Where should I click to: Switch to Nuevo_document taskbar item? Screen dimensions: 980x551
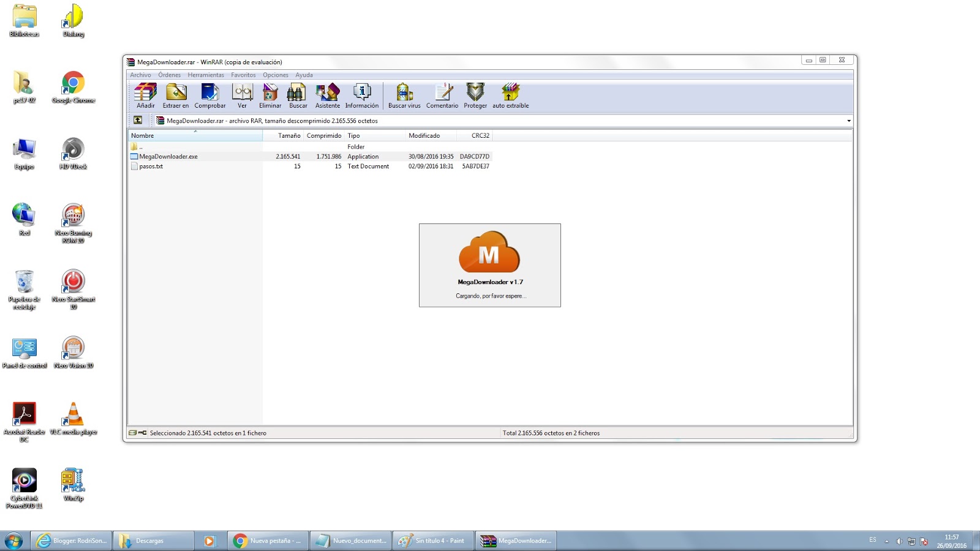pos(351,541)
